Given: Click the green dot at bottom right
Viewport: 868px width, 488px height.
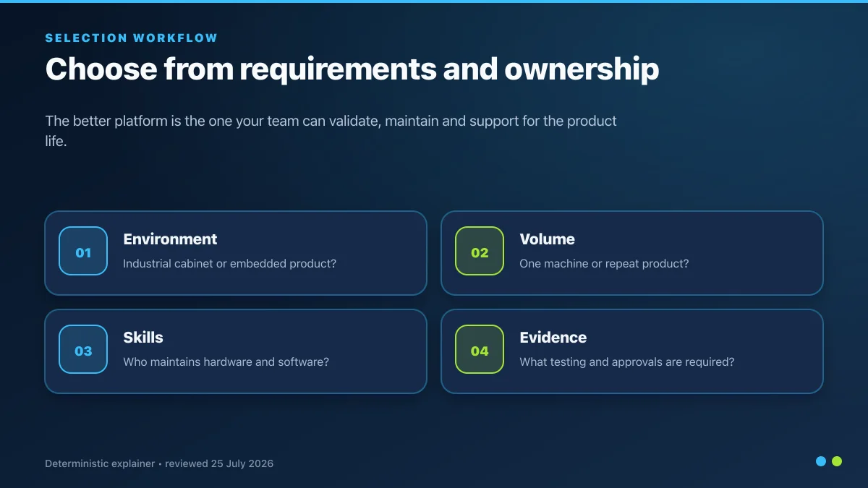Looking at the screenshot, I should click(x=837, y=461).
